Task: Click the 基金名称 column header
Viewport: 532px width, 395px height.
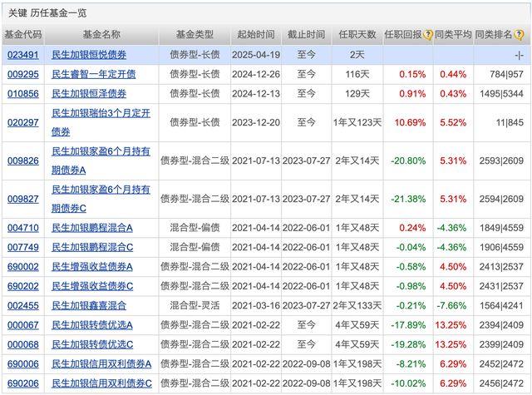Action: [x=101, y=34]
